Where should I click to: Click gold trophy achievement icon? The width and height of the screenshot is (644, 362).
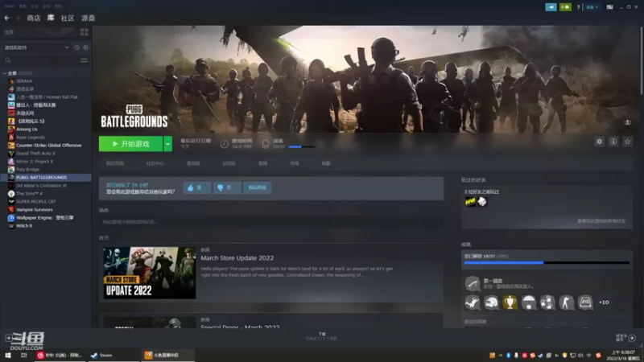(x=510, y=302)
